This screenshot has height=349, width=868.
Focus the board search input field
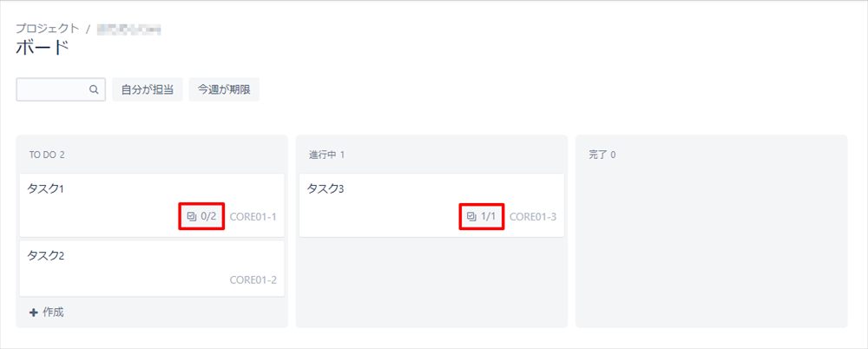coord(61,89)
